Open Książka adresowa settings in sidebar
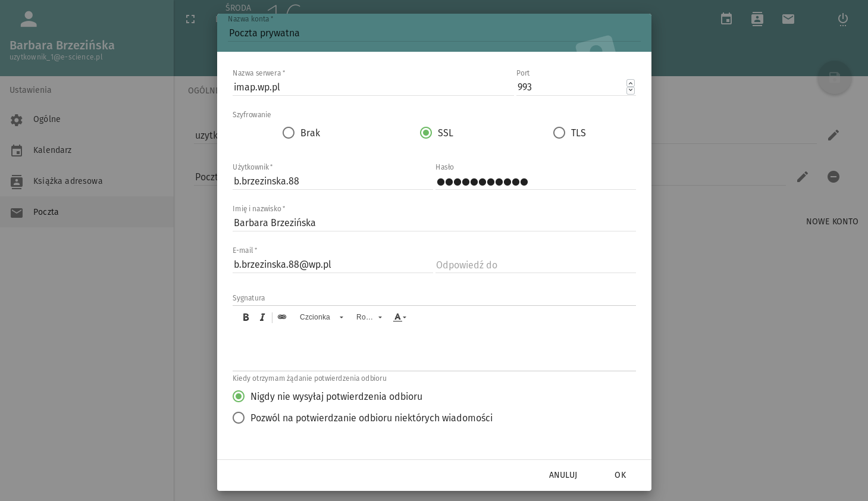 87,181
